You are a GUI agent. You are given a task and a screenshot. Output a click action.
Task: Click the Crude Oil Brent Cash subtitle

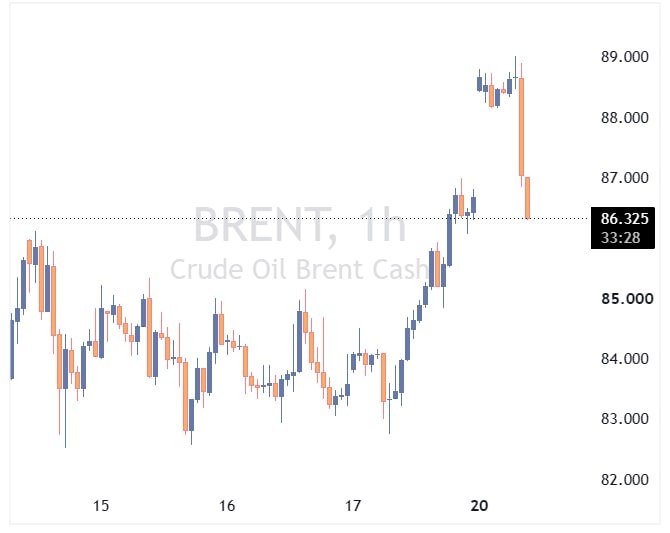coord(299,269)
